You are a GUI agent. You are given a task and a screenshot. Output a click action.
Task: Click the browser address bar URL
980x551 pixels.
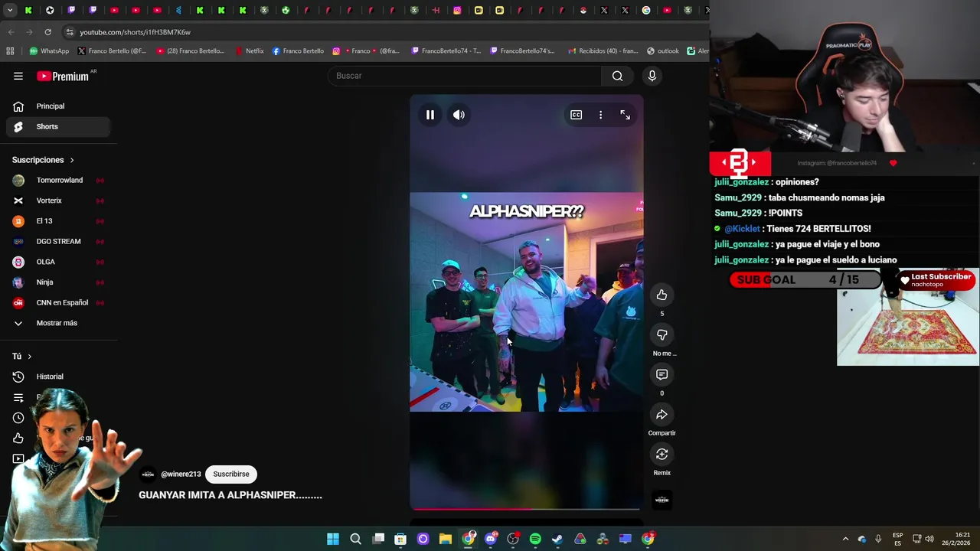tap(136, 32)
